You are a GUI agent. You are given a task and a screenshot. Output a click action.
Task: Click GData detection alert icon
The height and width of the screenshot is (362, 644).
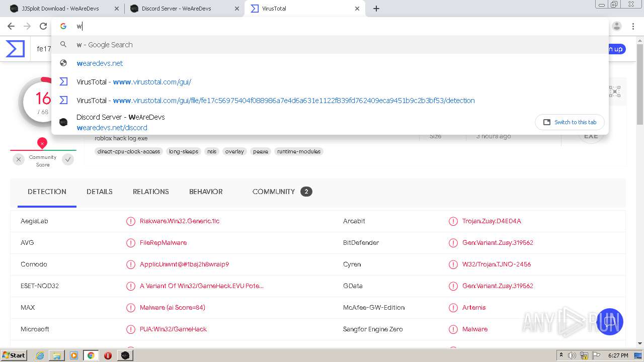453,286
